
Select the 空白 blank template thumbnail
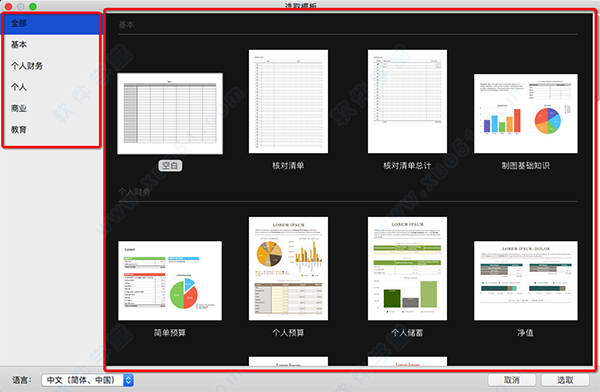170,114
